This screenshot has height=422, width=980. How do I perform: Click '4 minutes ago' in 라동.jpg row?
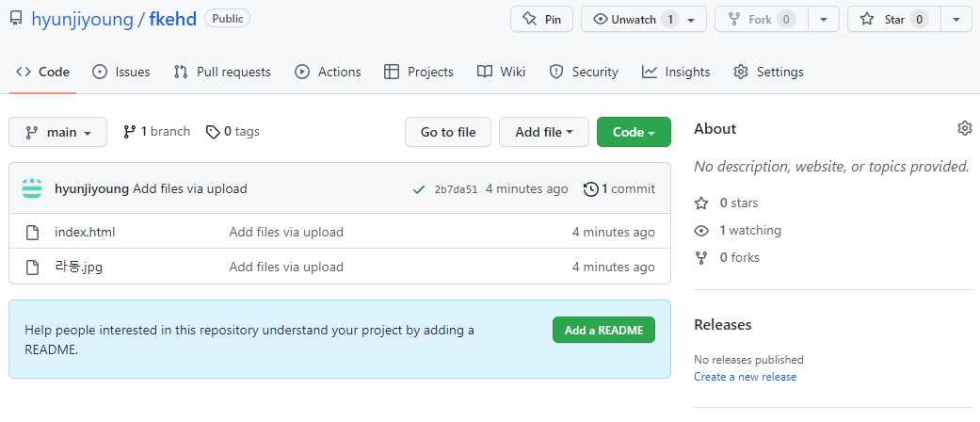613,267
